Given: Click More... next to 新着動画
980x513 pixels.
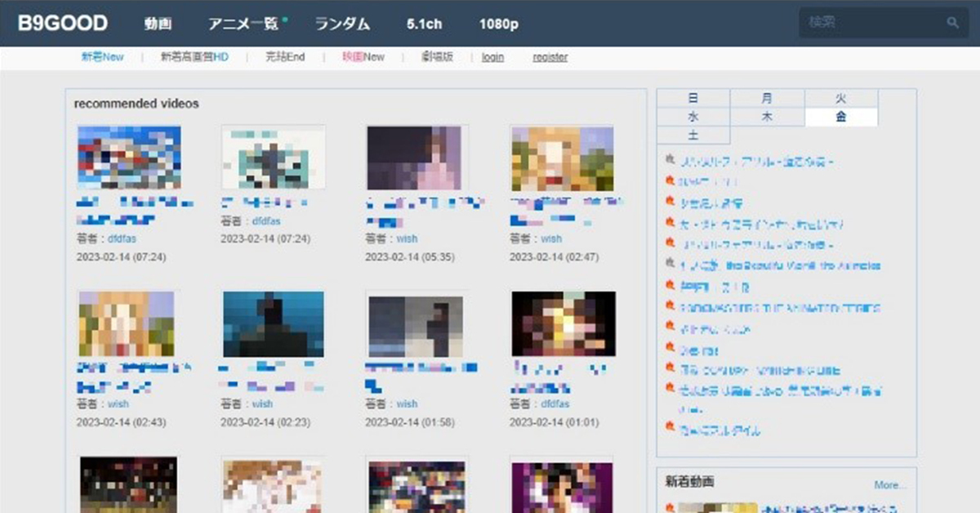Looking at the screenshot, I should pyautogui.click(x=889, y=484).
